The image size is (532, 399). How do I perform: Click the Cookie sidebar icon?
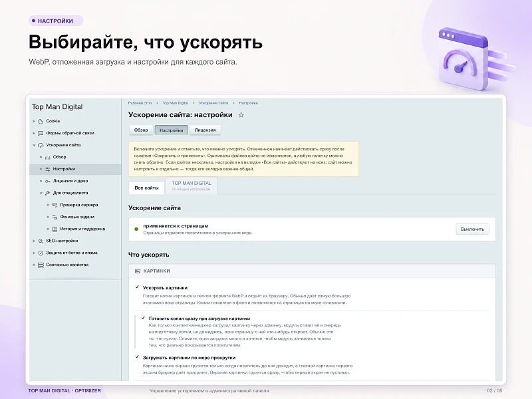41,121
